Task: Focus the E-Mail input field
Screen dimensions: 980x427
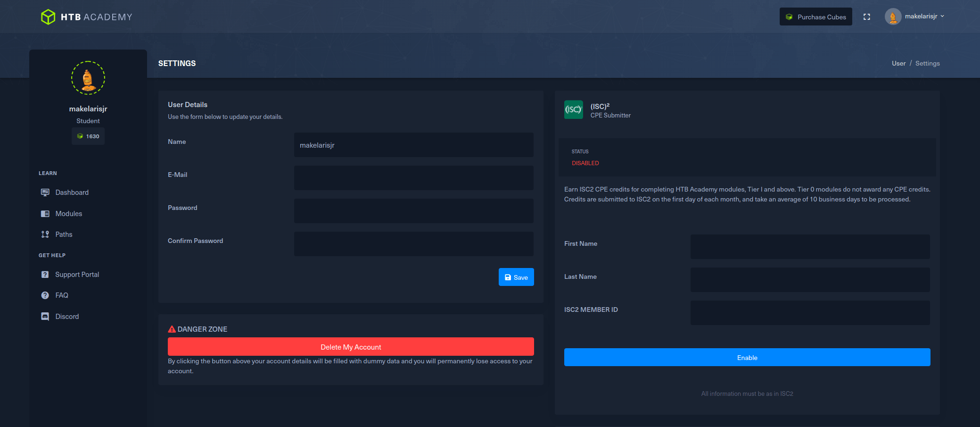Action: 413,178
